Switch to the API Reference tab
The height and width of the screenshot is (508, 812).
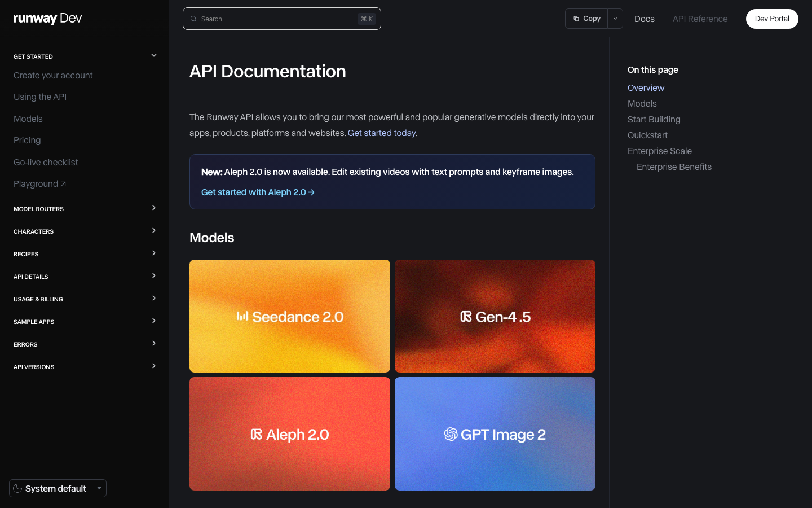[700, 19]
